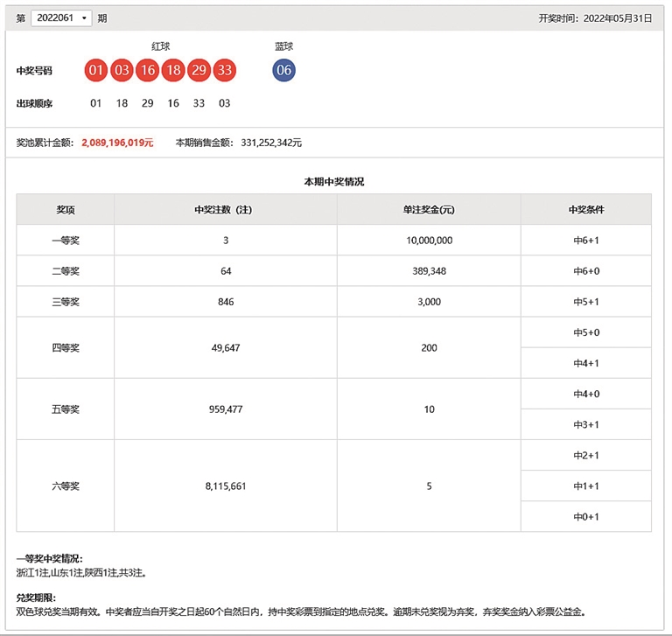The height and width of the screenshot is (636, 672).
Task: Select the 中6+0 condition cell
Action: pyautogui.click(x=586, y=271)
